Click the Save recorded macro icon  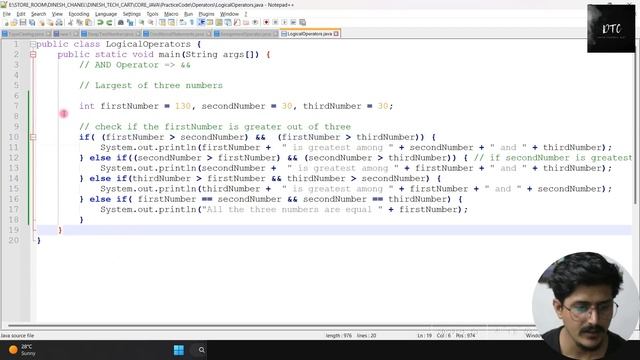pos(302,22)
